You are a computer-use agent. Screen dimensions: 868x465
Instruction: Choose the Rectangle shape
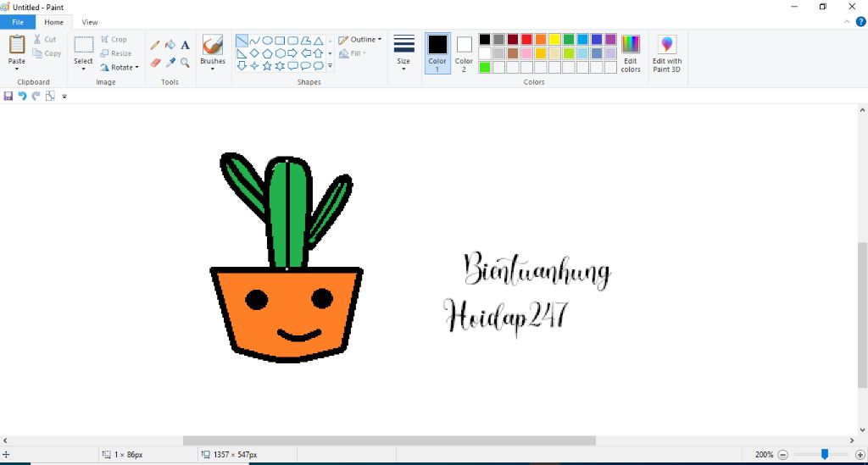[280, 41]
